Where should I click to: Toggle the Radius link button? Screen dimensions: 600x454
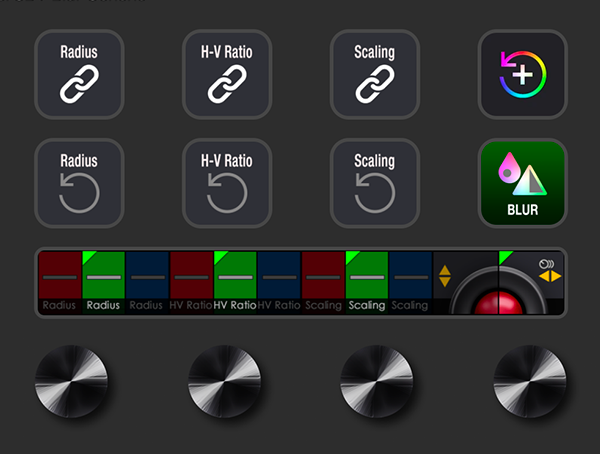coord(79,74)
